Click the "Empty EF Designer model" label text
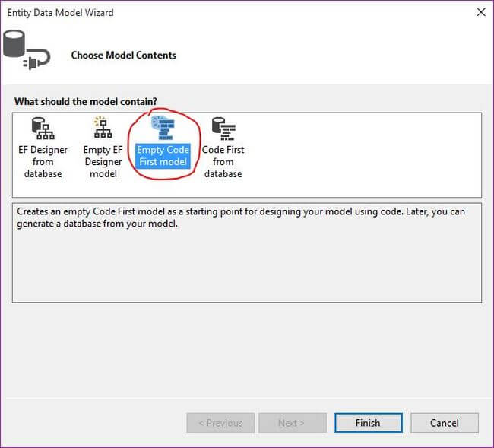The image size is (494, 448). click(103, 161)
